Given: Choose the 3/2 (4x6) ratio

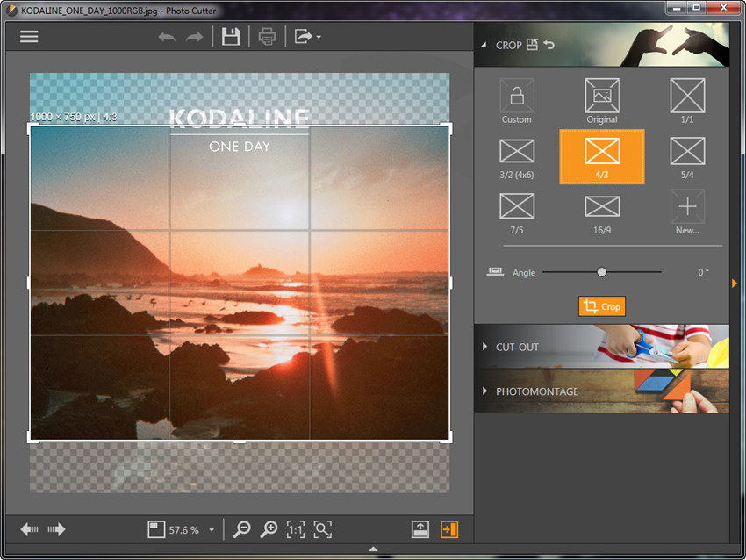Looking at the screenshot, I should click(517, 159).
